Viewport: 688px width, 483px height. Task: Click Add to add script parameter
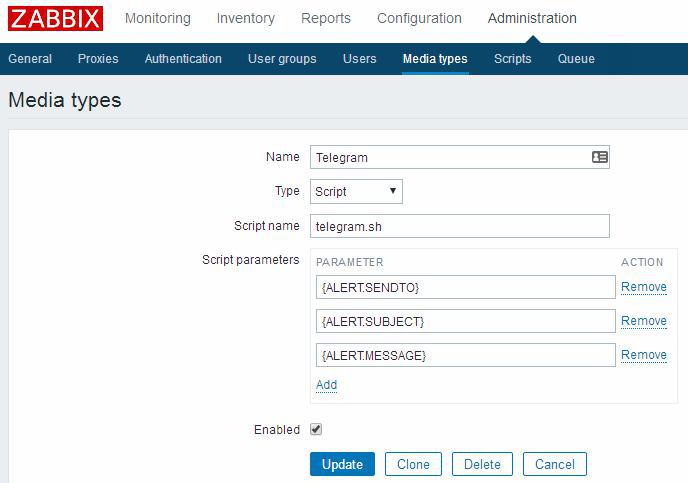point(326,385)
